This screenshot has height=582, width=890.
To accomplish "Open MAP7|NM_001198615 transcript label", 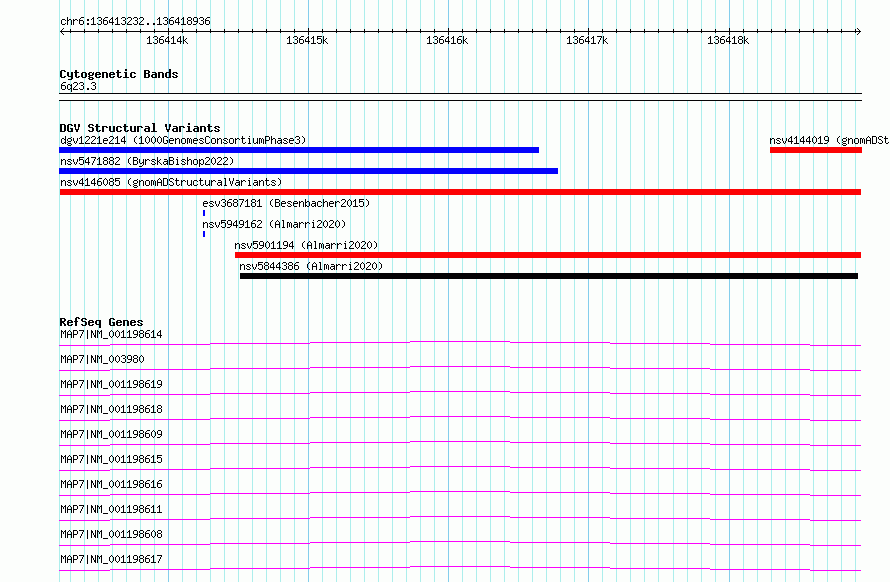I will point(111,459).
